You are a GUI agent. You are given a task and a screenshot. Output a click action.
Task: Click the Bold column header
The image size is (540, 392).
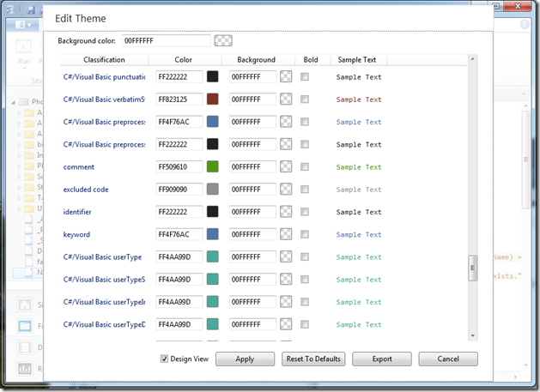[312, 59]
